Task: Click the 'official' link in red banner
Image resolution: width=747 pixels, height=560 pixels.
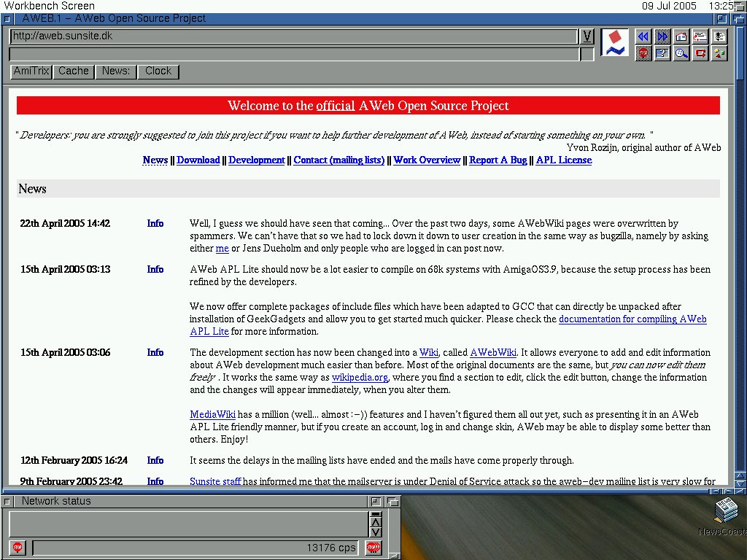Action: tap(336, 106)
